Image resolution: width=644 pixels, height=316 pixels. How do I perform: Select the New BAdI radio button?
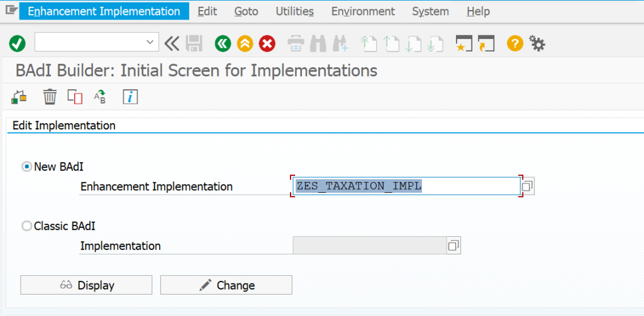click(27, 166)
